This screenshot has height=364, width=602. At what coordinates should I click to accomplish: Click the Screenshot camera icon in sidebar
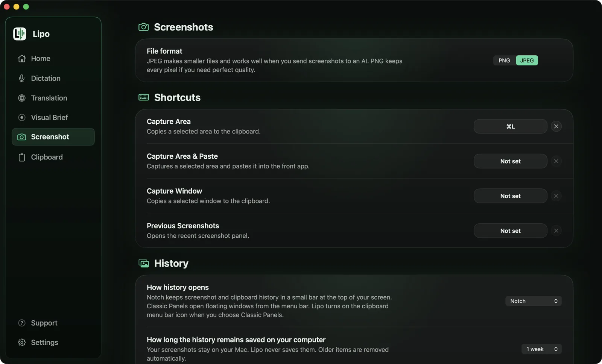tap(22, 137)
